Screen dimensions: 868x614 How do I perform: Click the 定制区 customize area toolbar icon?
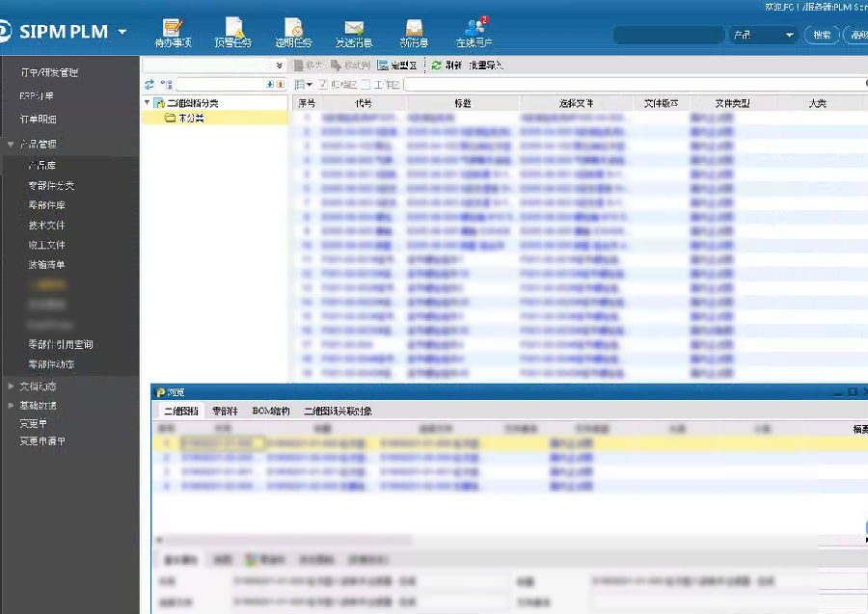coord(383,66)
